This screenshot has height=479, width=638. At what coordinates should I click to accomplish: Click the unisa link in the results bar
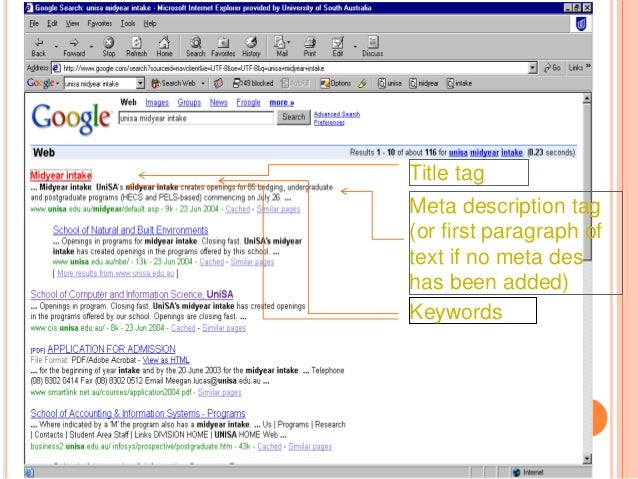(458, 153)
